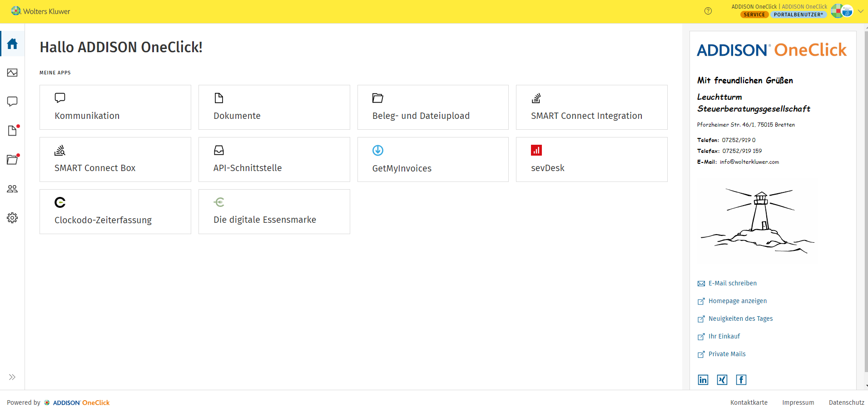Click the Facebook icon
The image size is (868, 412).
[741, 380]
